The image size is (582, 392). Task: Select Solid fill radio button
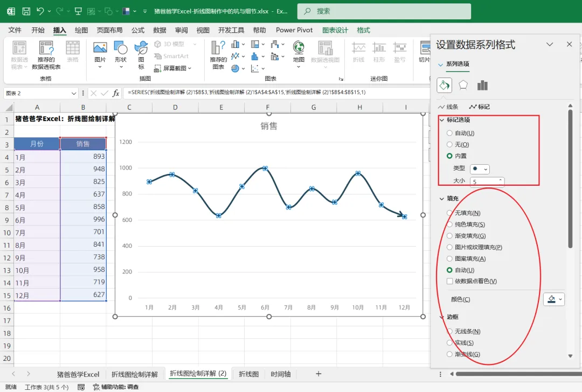tap(449, 225)
